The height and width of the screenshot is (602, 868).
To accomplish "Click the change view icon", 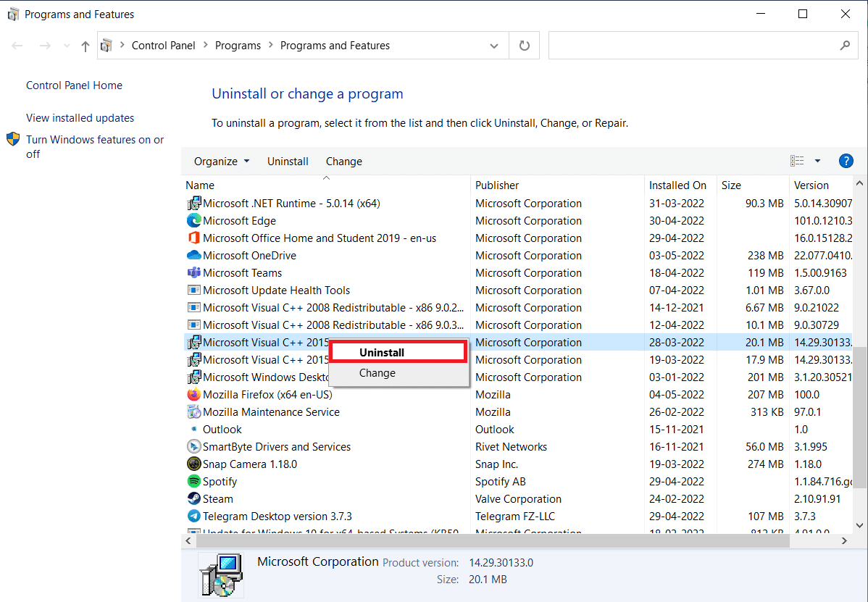I will [x=797, y=161].
